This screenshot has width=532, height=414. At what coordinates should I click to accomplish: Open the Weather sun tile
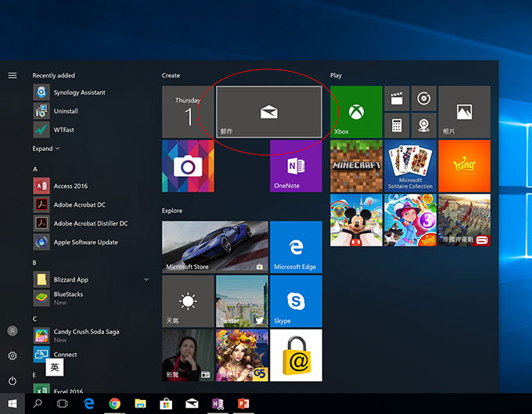point(188,301)
